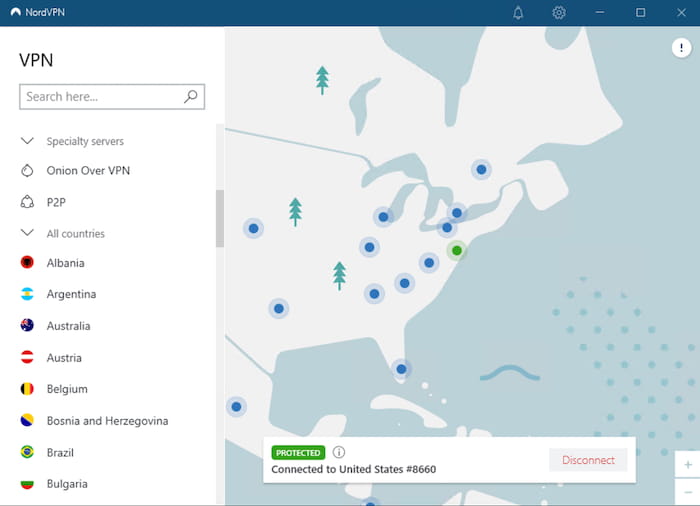The height and width of the screenshot is (506, 700).
Task: Click the P2P servers icon
Action: 27,202
